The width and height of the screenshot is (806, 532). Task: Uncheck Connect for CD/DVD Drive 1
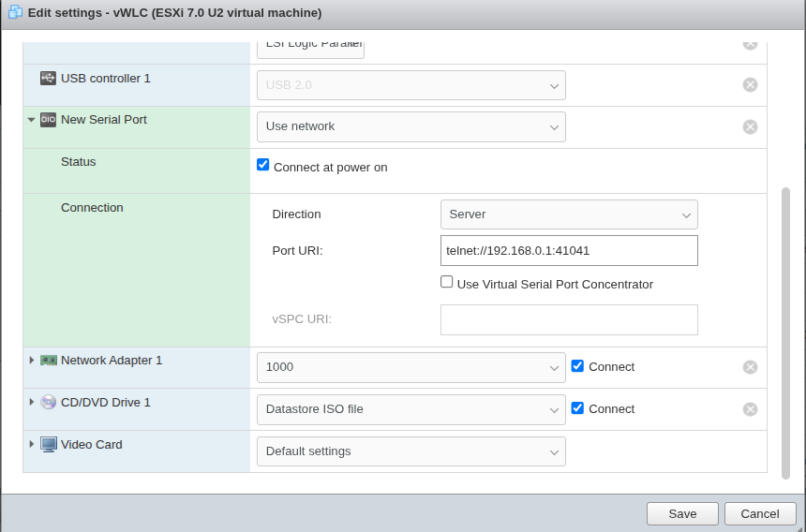[577, 408]
